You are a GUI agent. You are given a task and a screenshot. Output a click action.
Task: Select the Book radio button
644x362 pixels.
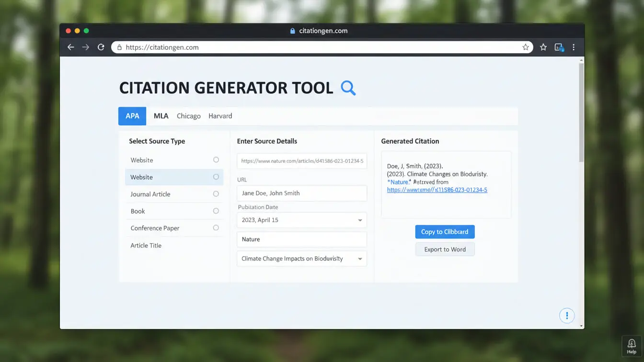(216, 211)
